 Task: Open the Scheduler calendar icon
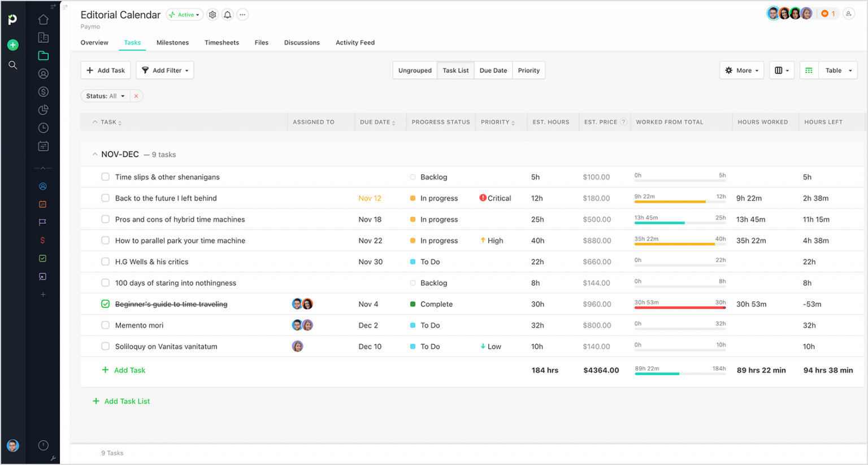(43, 145)
